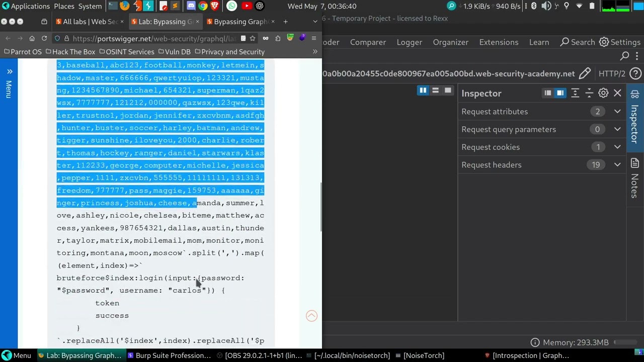Image resolution: width=644 pixels, height=362 pixels.
Task: Select side-by-side request/response layout
Action: (423, 90)
